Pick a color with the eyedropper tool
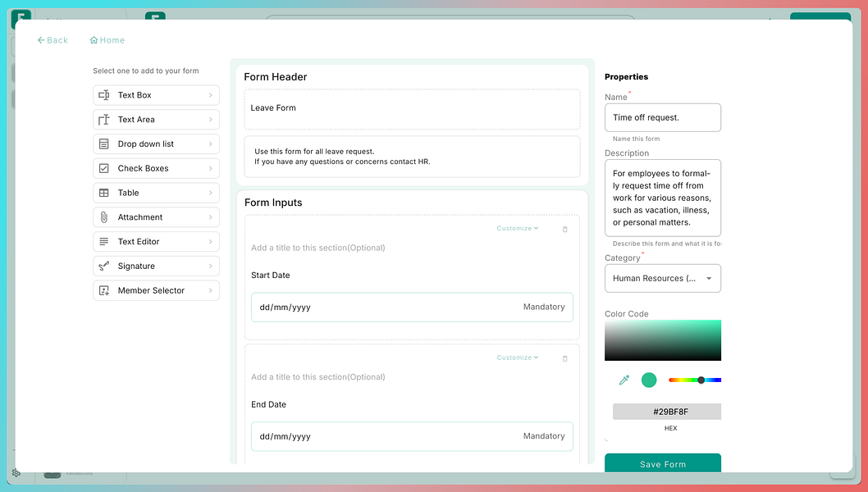The image size is (868, 492). pos(624,380)
